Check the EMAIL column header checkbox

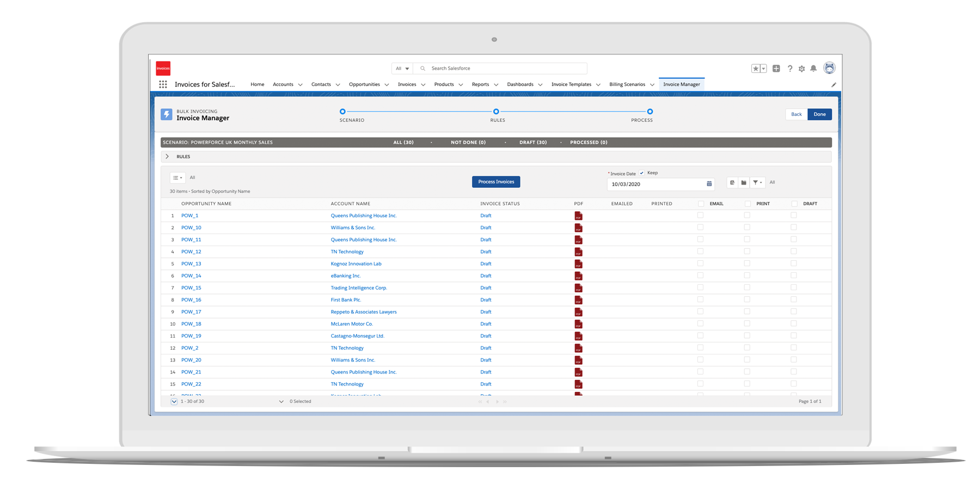point(701,204)
